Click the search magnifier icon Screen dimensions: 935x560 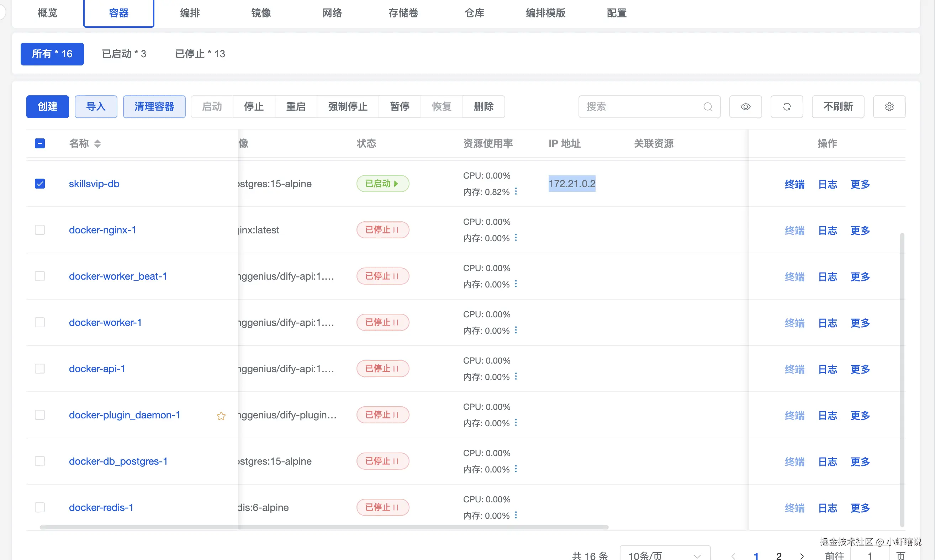[707, 107]
